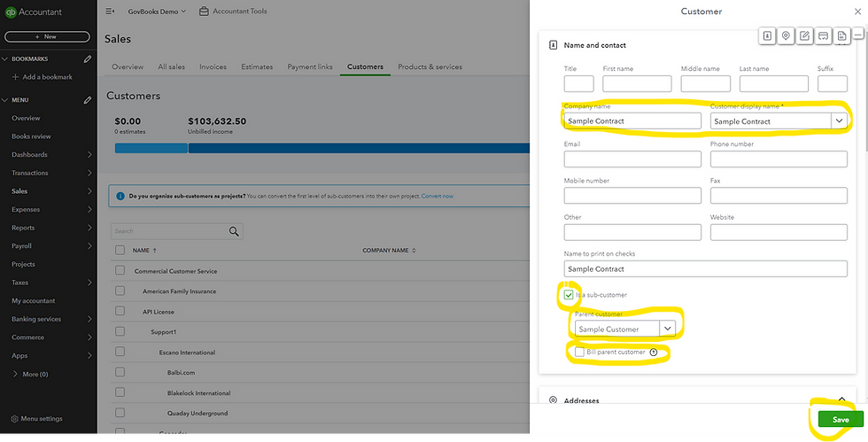Click the QuickBooks logo icon
868x442 pixels.
(x=11, y=12)
